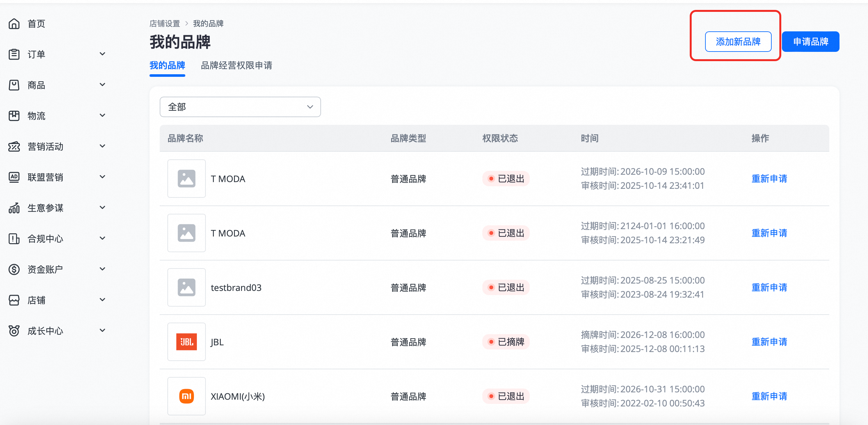This screenshot has width=868, height=425.
Task: Click the Business advisor (生意参谋) chart icon
Action: pyautogui.click(x=14, y=208)
